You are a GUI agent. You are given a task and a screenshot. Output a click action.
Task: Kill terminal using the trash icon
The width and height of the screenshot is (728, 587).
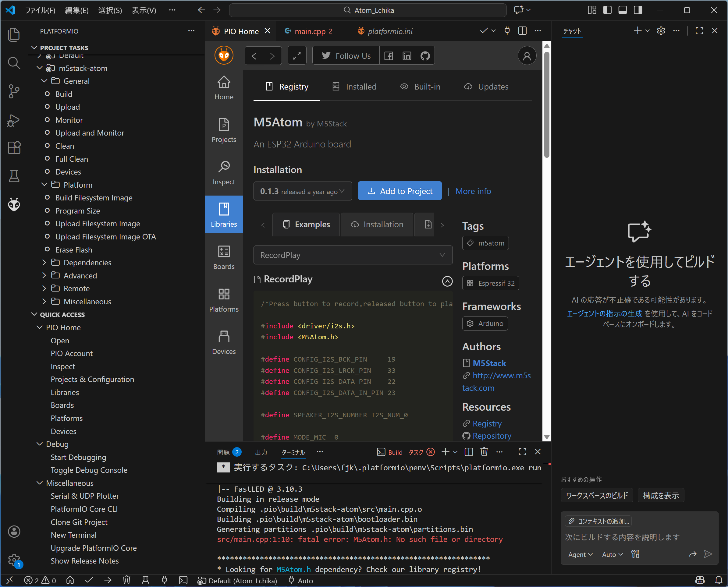tap(484, 452)
